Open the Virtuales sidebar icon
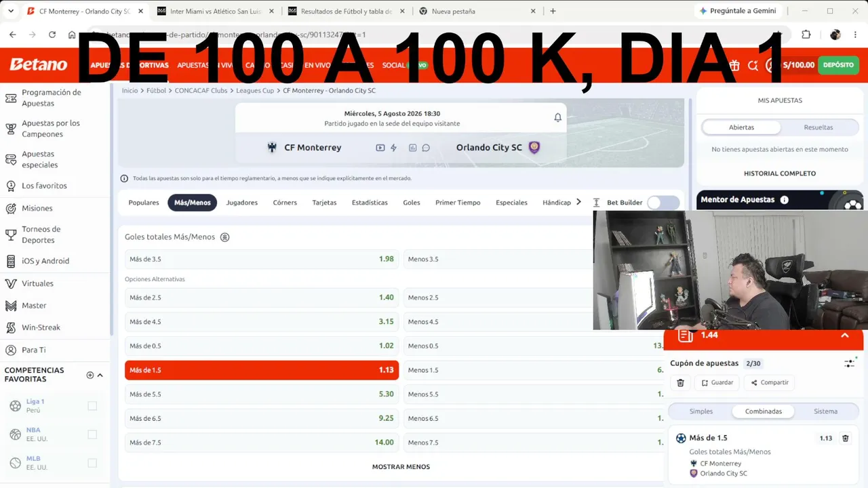 tap(11, 283)
